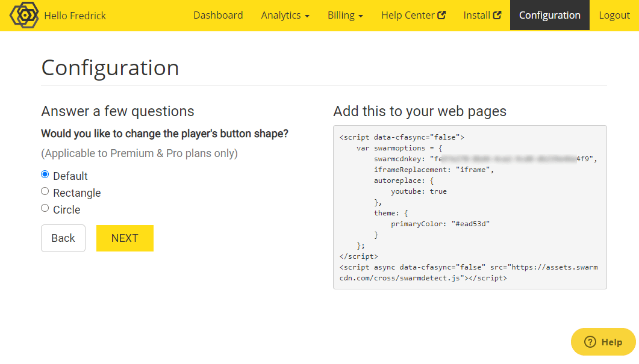Click the swarmcdnkey code line
Screen dimensions: 639x364
(485, 159)
